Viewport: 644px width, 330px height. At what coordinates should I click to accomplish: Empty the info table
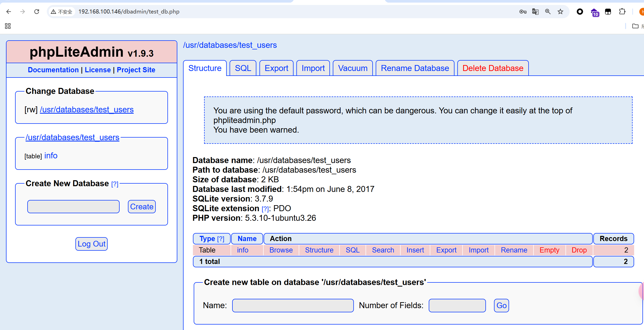coord(549,250)
